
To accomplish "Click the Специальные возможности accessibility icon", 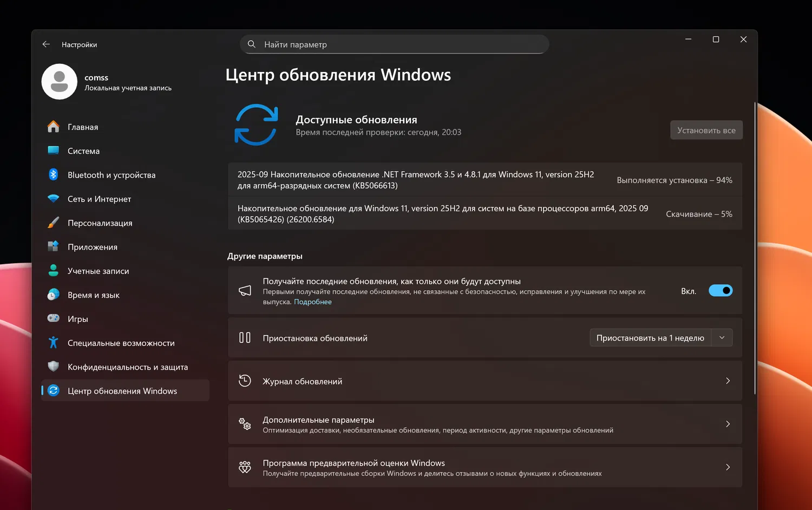I will click(53, 343).
